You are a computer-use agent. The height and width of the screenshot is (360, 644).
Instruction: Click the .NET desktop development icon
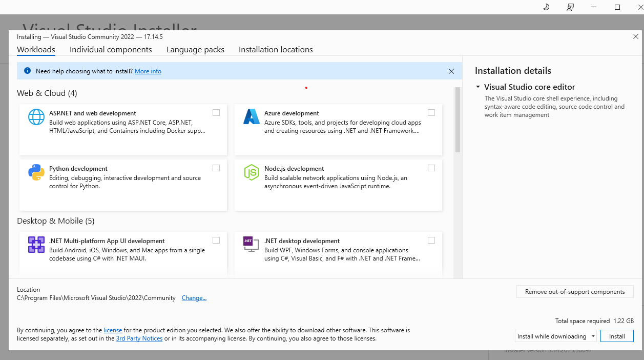click(x=252, y=244)
